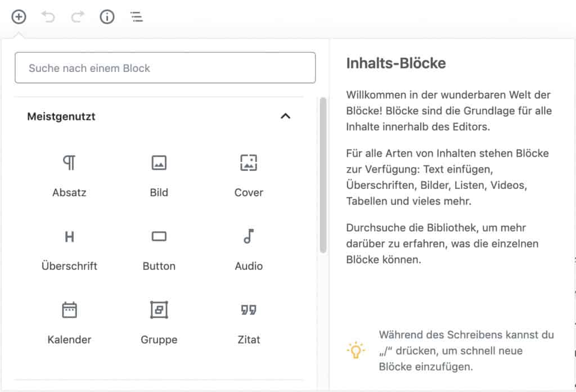
Task: Click the Absatz label
Action: point(69,192)
